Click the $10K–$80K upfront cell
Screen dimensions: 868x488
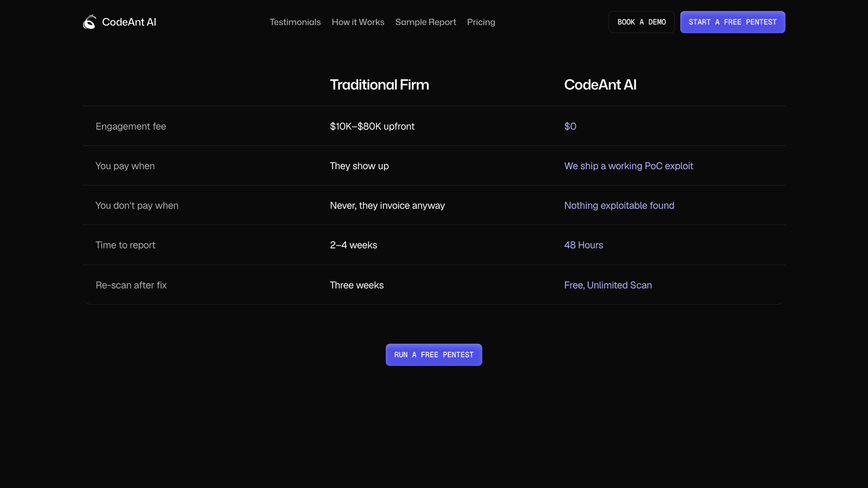372,126
